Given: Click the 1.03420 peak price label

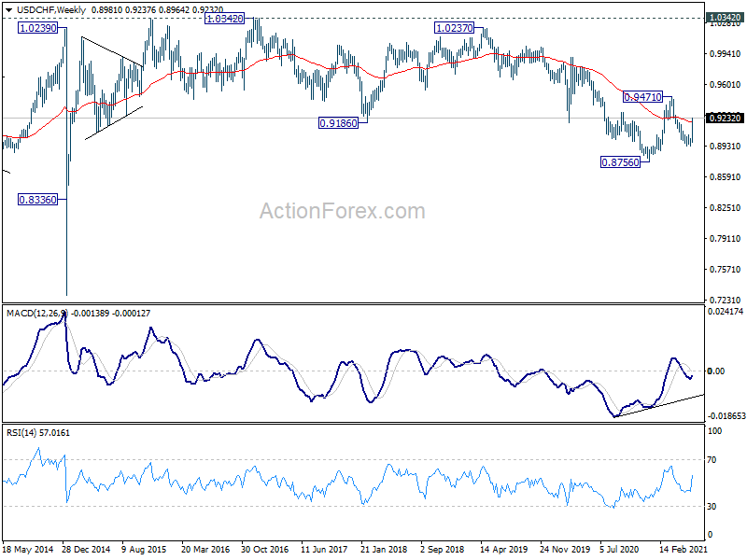Looking at the screenshot, I should 224,19.
